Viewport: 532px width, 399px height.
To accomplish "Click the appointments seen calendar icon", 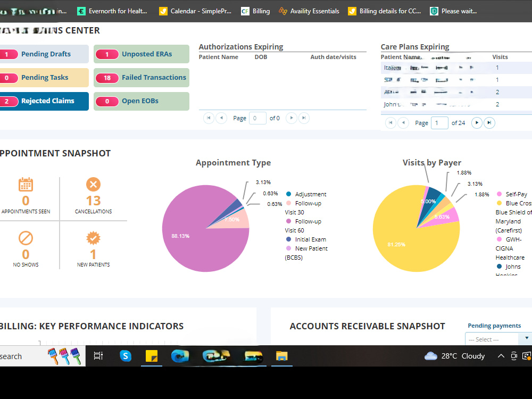I will [26, 185].
